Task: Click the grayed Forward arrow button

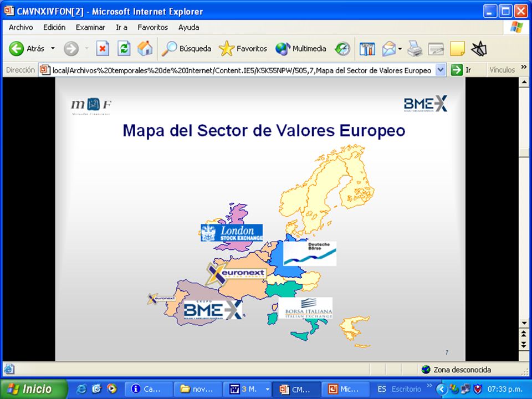Action: 71,49
